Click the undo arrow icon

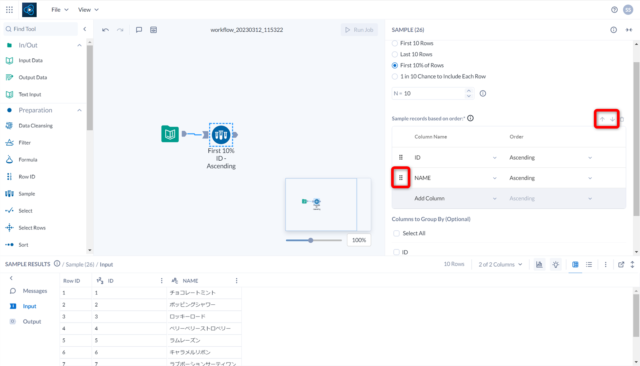pyautogui.click(x=105, y=30)
